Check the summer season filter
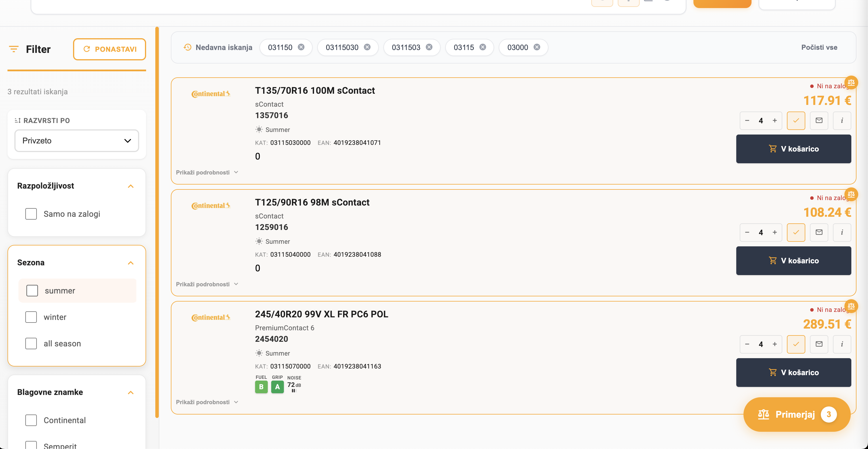The height and width of the screenshot is (449, 868). pyautogui.click(x=32, y=291)
